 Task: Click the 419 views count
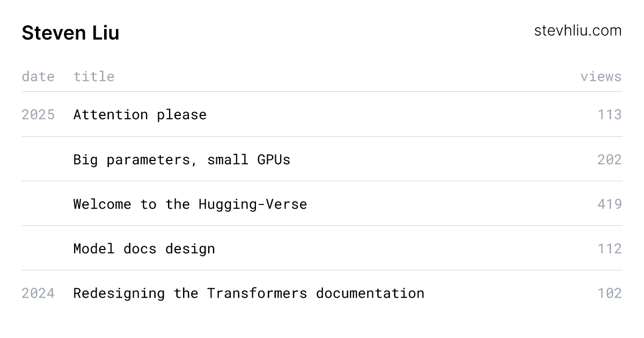[x=609, y=204]
